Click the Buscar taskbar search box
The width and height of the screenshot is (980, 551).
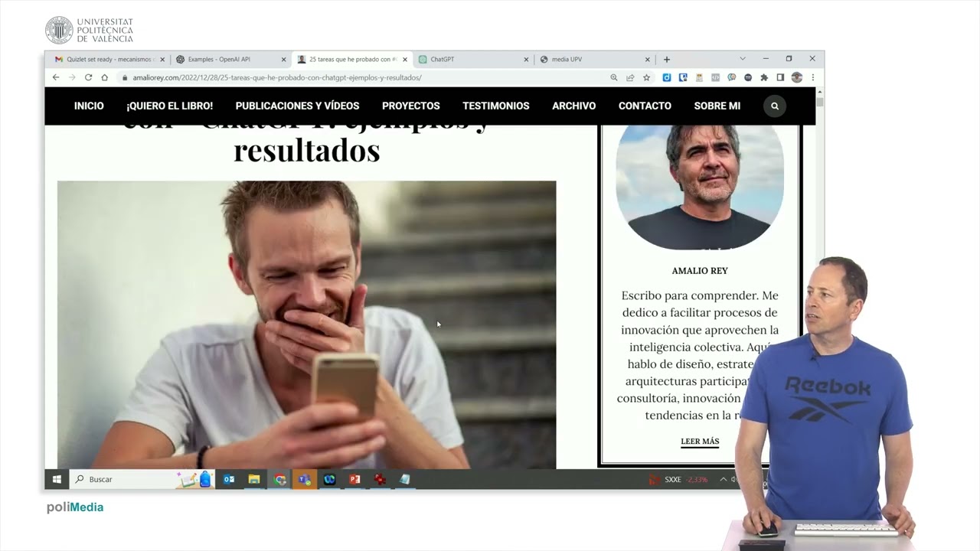[x=143, y=479]
